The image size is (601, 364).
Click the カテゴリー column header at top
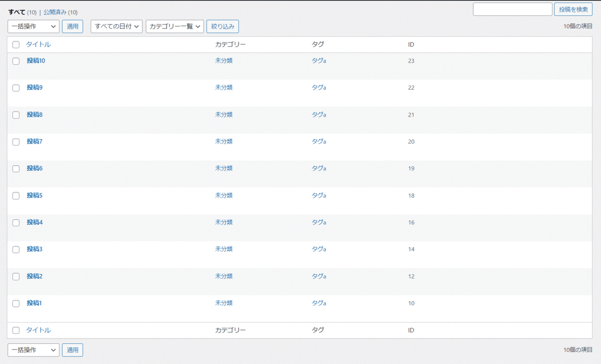point(230,45)
